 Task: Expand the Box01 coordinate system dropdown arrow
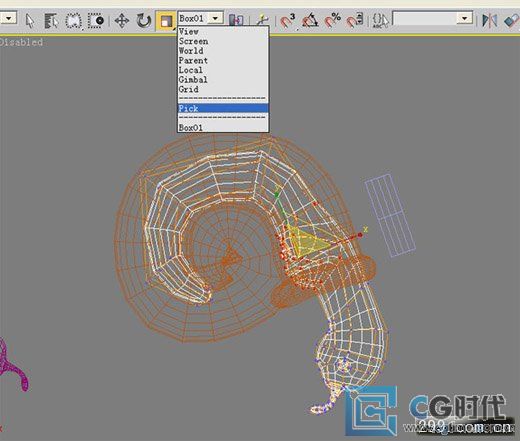(215, 18)
